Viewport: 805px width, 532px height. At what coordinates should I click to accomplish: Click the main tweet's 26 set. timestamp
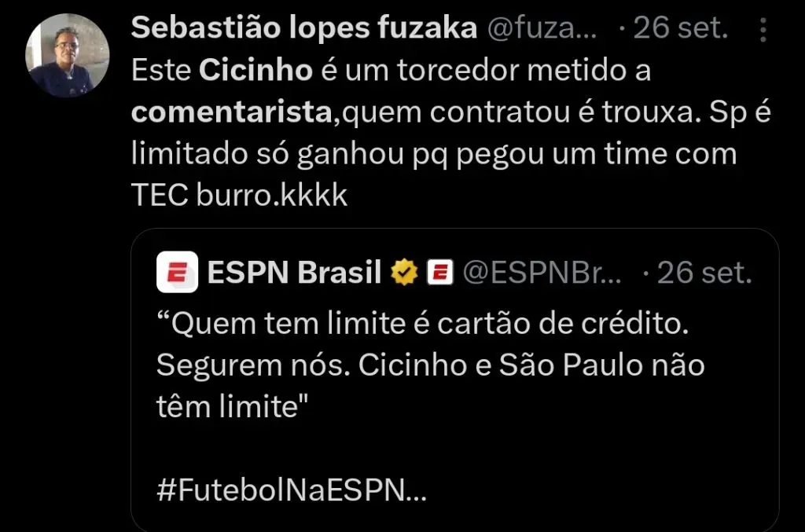pos(680,30)
